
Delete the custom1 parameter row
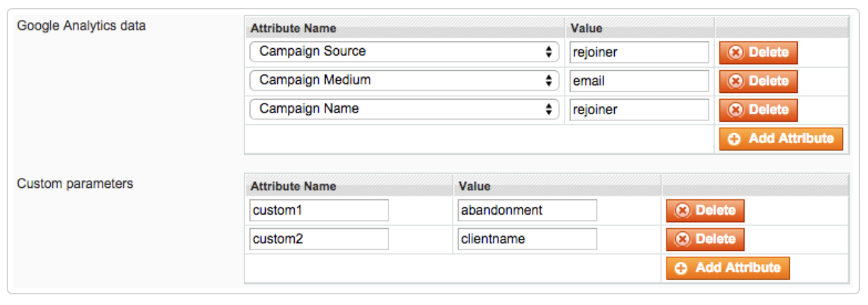point(705,210)
